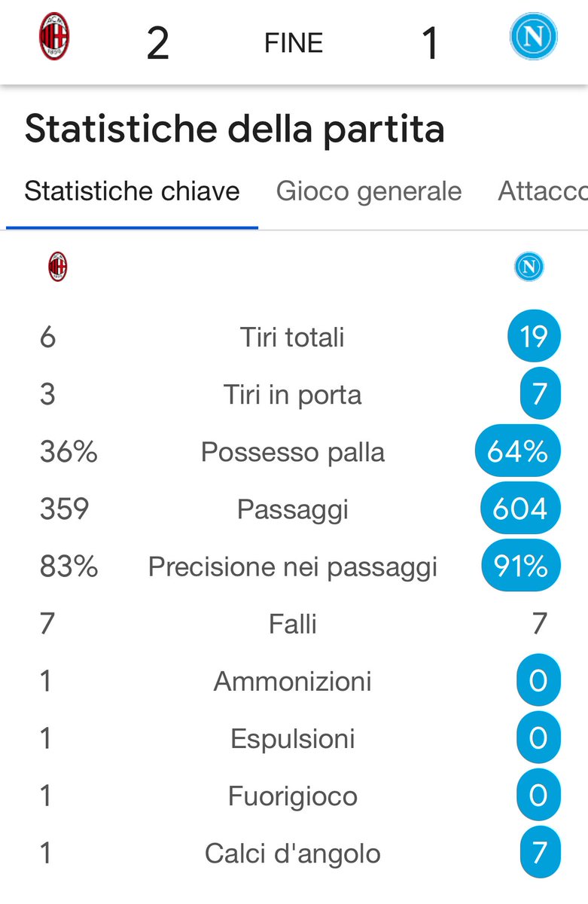
Task: Open the Attacco tab
Action: [542, 191]
